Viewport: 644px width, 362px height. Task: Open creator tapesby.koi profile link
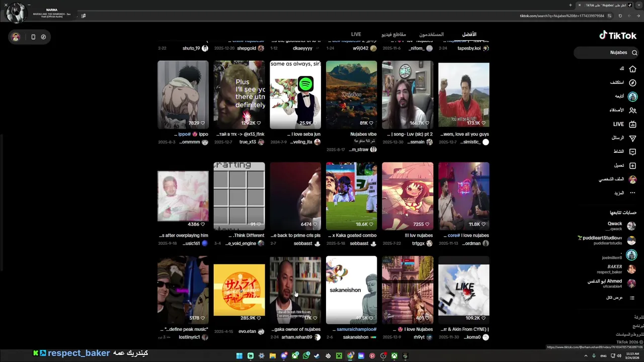(469, 48)
